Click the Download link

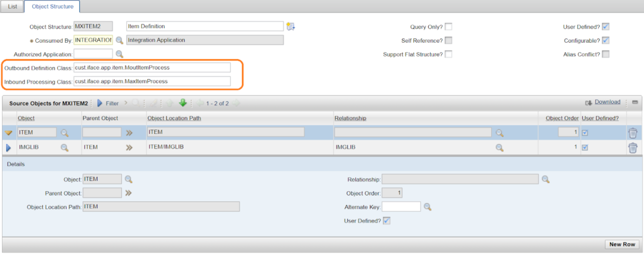tap(607, 102)
